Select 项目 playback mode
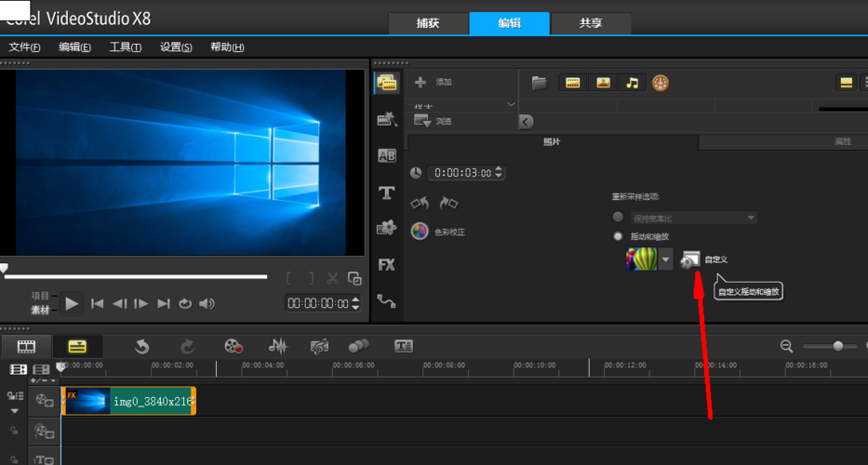868x465 pixels. coord(40,296)
